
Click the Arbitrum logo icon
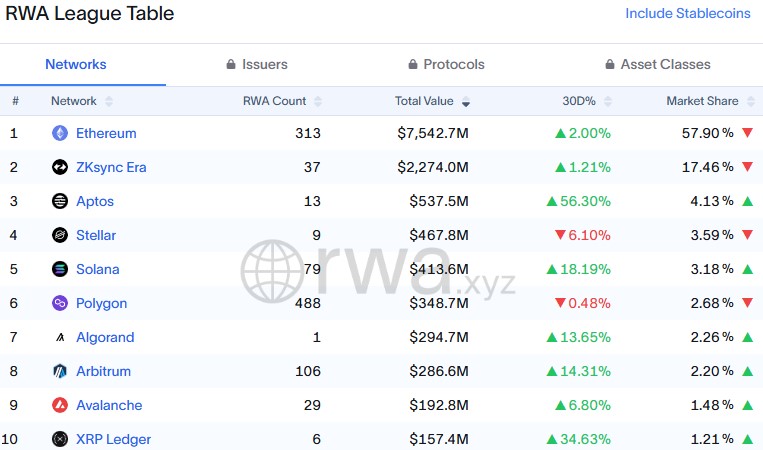tap(60, 371)
